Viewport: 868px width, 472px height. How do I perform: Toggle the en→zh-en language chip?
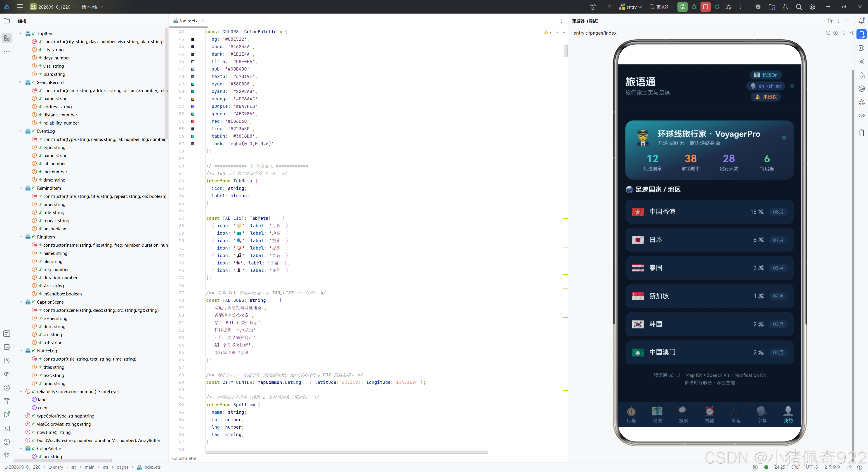(x=766, y=86)
